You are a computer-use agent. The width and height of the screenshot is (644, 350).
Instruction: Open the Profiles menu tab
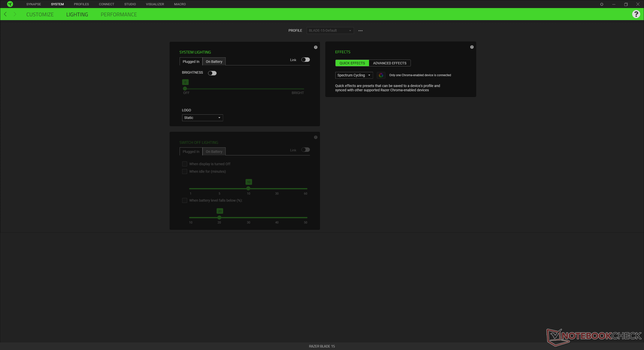point(82,4)
